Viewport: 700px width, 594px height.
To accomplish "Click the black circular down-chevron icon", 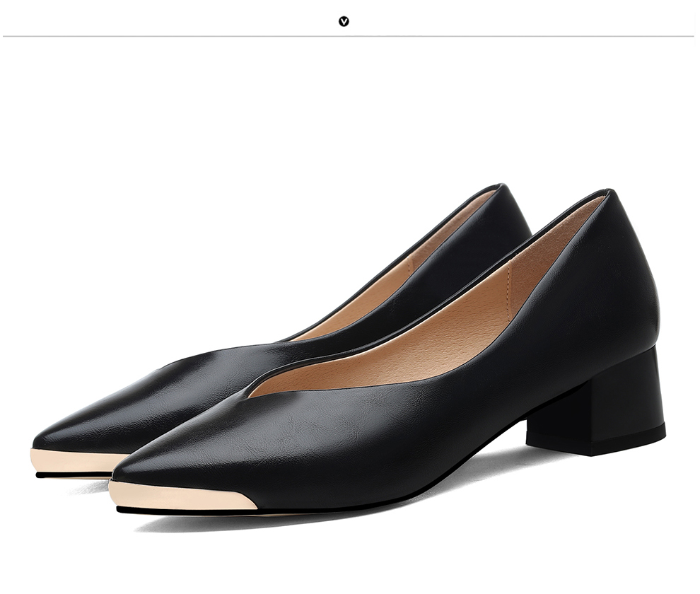I will pyautogui.click(x=344, y=21).
